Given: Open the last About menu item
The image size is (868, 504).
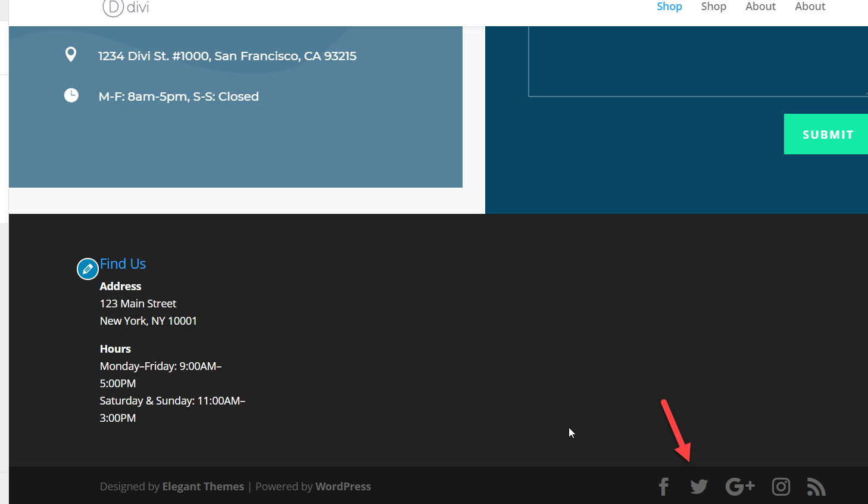Looking at the screenshot, I should [x=810, y=7].
